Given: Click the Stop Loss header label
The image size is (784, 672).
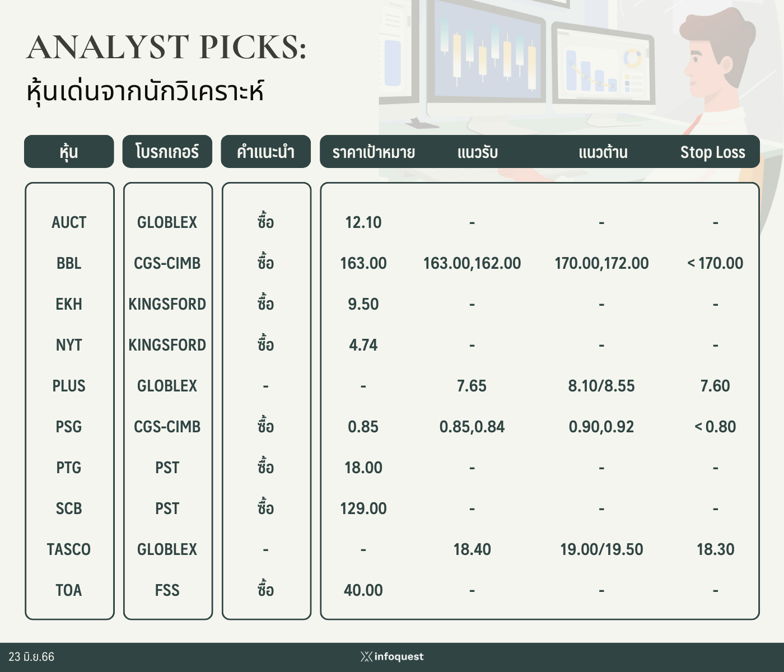Looking at the screenshot, I should point(712,152).
